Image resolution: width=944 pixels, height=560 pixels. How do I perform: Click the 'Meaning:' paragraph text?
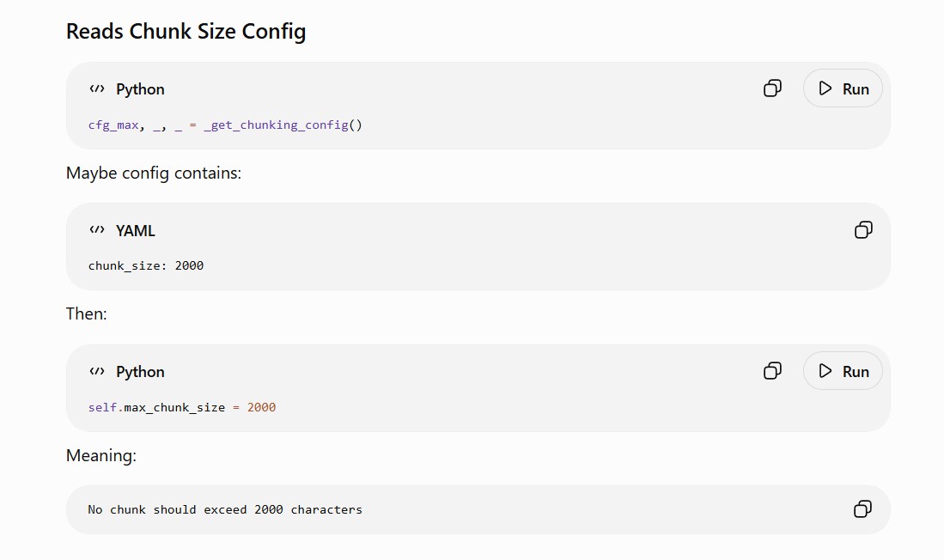pos(101,456)
